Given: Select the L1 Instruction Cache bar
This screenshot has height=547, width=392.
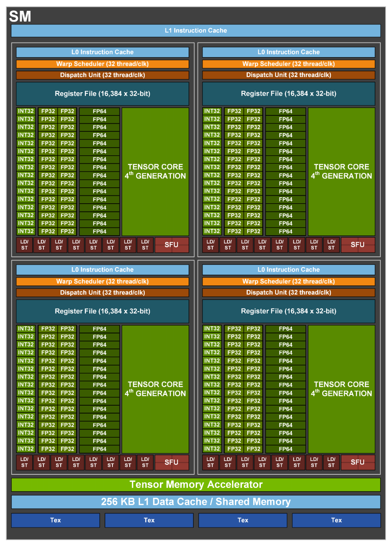Looking at the screenshot, I should click(196, 30).
